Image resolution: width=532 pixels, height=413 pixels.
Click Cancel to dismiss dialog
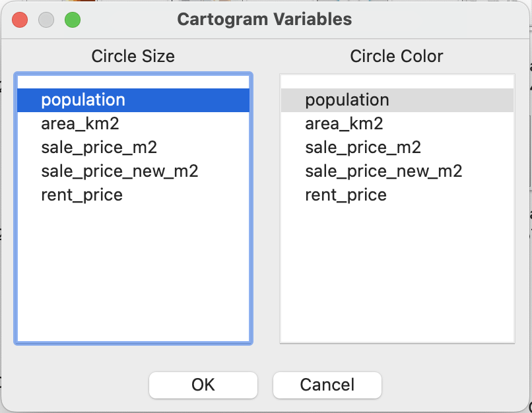(327, 385)
